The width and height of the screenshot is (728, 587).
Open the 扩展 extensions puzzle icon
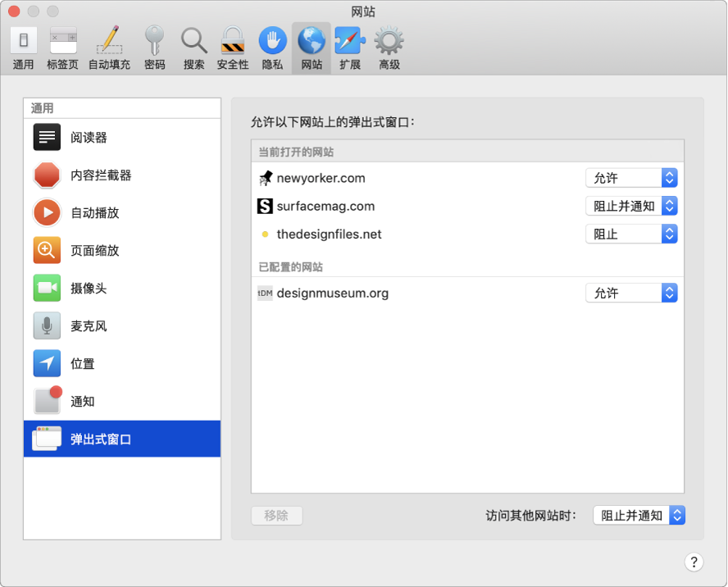pyautogui.click(x=350, y=40)
